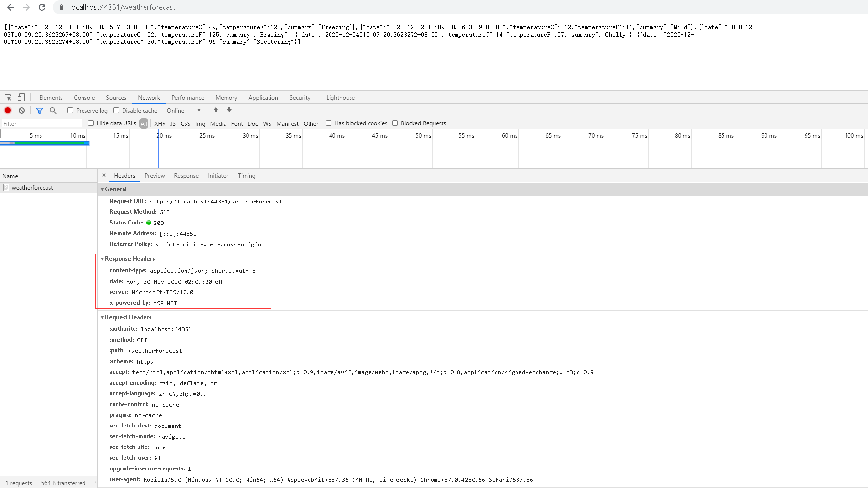This screenshot has width=868, height=488.
Task: Select the weatherforecast request
Action: 32,187
